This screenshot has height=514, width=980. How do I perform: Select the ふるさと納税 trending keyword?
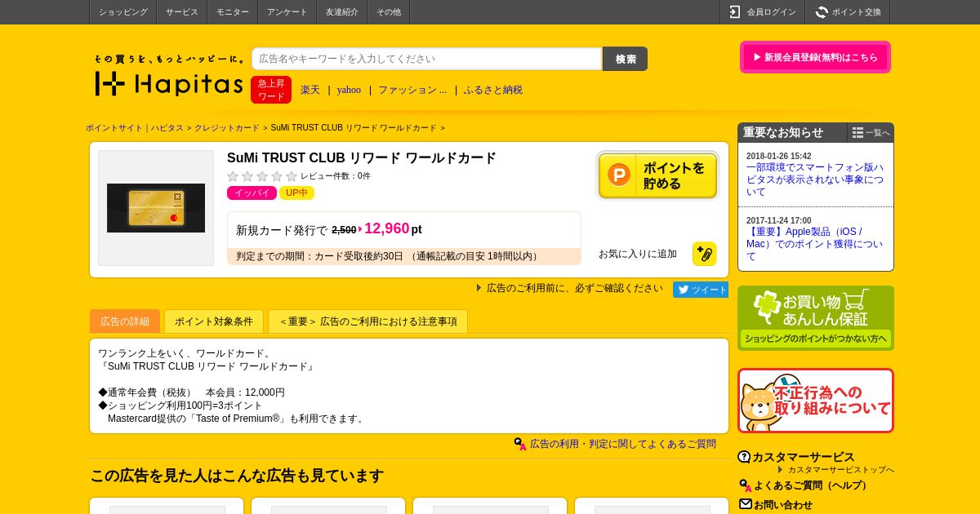pos(493,90)
